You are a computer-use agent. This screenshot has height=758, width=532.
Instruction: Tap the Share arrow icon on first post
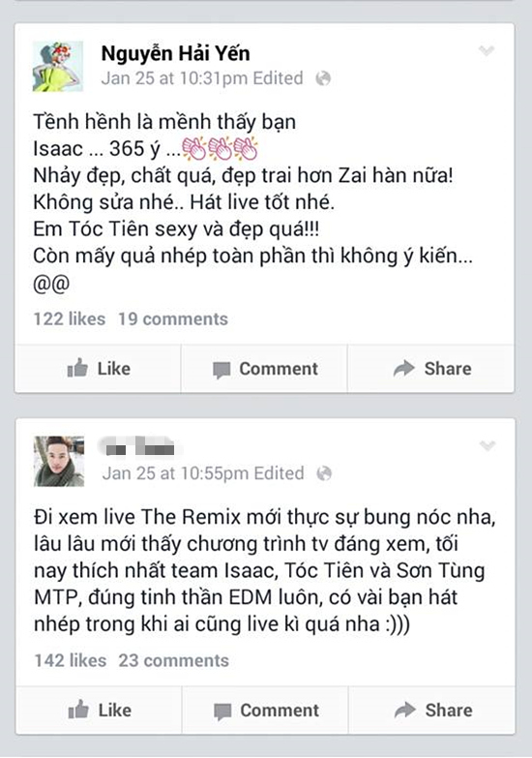[x=404, y=369]
